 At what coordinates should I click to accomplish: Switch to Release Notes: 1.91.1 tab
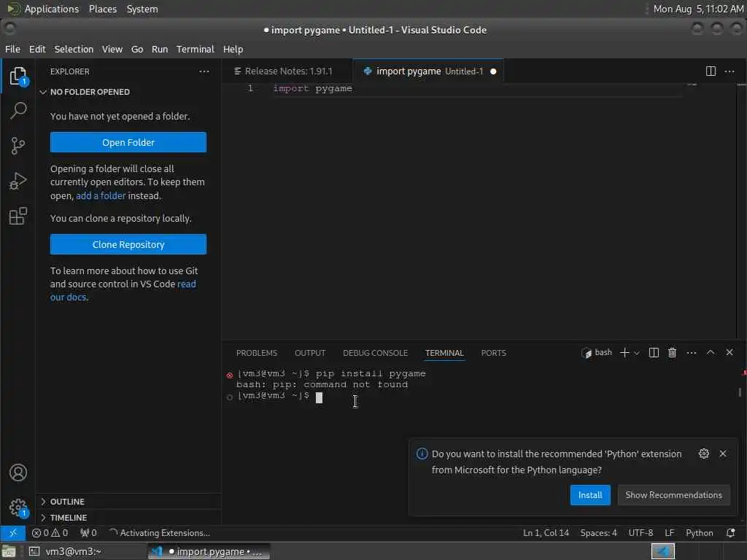[288, 71]
